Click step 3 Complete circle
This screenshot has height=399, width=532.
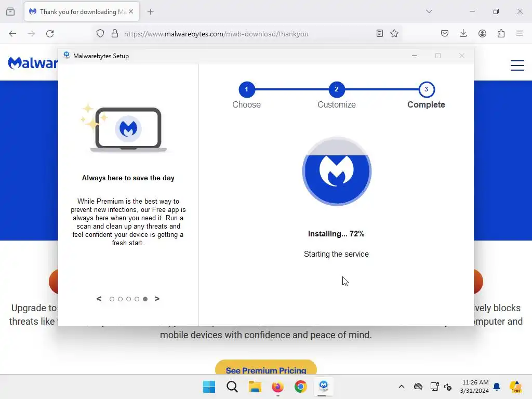(427, 89)
